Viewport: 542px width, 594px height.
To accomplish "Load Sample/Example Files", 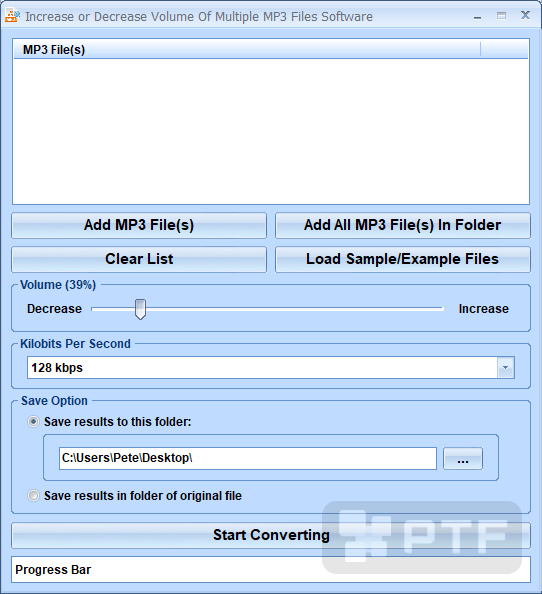I will pos(403,259).
